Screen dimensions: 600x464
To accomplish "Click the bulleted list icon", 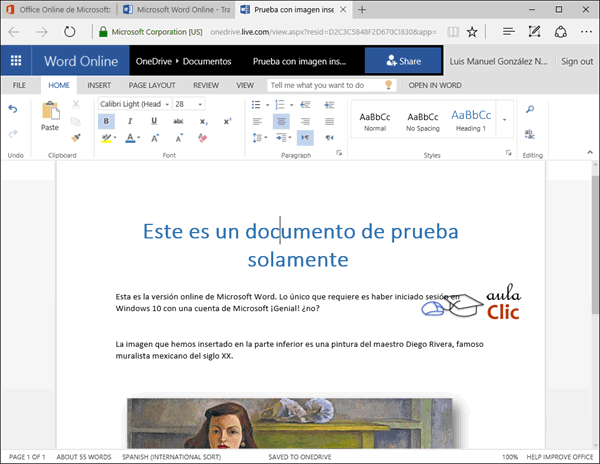I will pos(256,104).
